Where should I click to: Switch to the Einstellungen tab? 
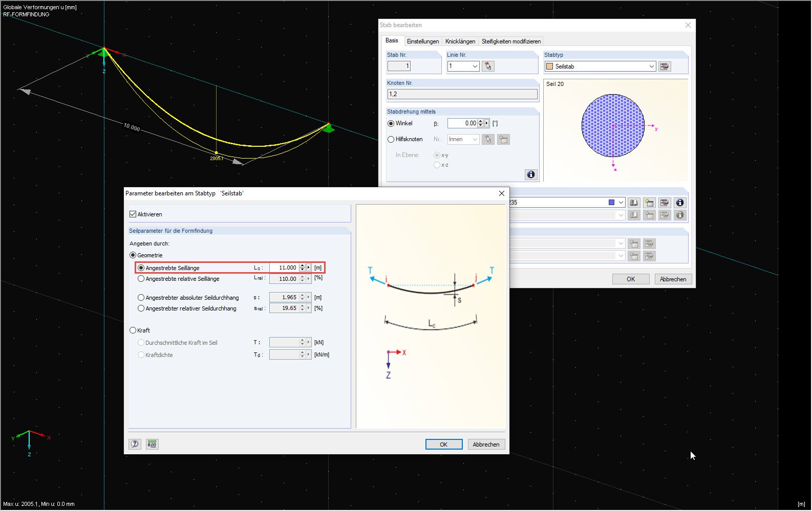point(422,41)
